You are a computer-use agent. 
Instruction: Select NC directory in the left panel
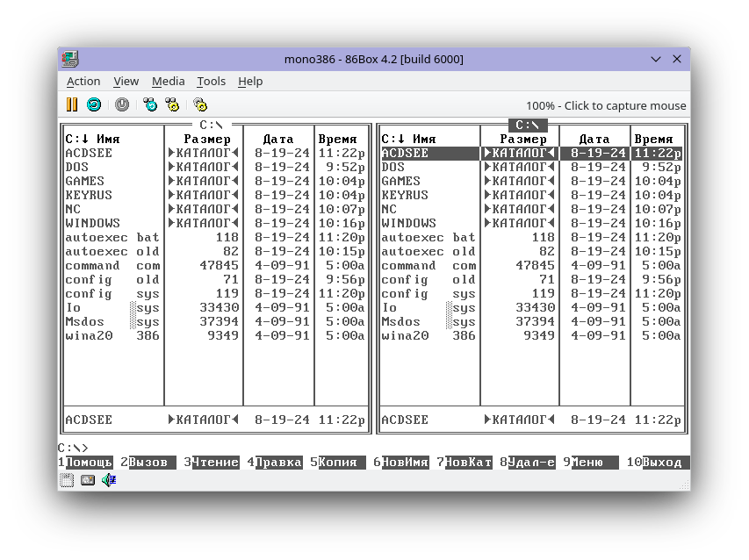pyautogui.click(x=215, y=209)
